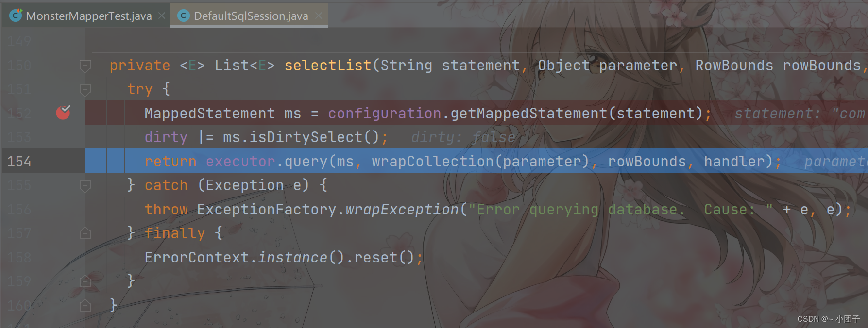Viewport: 868px width, 328px height.
Task: Click the inline statement debug value hint
Action: 800,113
